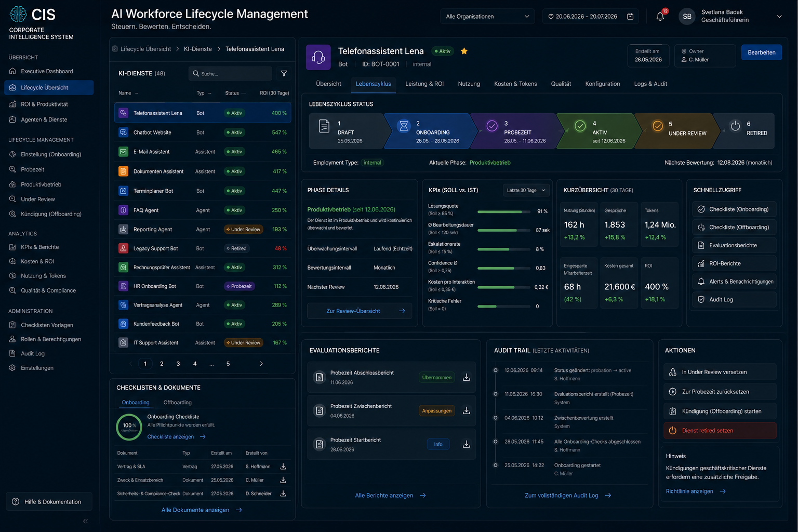Switch to the Offboarding checklist tab
This screenshot has width=798, height=532.
178,403
